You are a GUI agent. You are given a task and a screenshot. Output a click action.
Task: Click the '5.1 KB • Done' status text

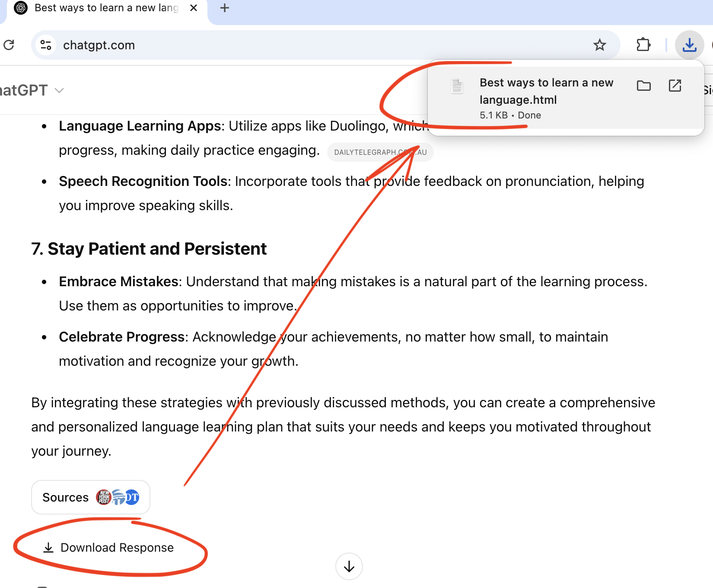pos(510,115)
